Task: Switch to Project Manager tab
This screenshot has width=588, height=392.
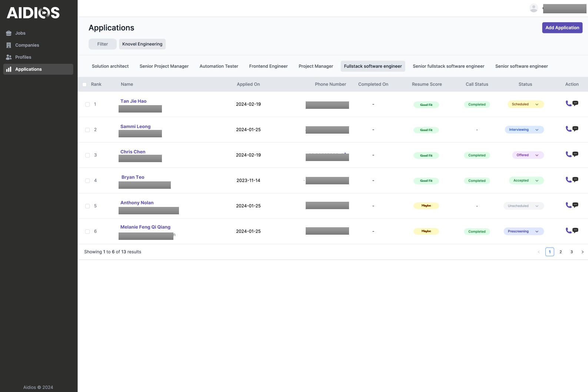Action: [x=316, y=66]
